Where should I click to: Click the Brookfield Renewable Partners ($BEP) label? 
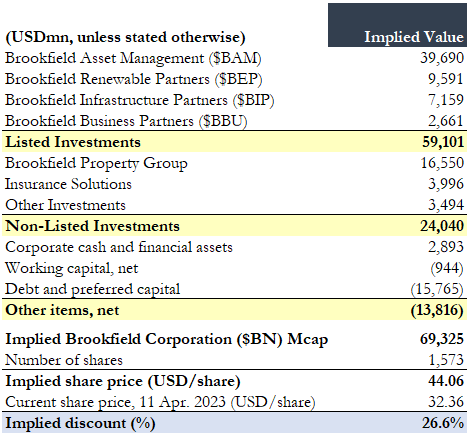[134, 79]
